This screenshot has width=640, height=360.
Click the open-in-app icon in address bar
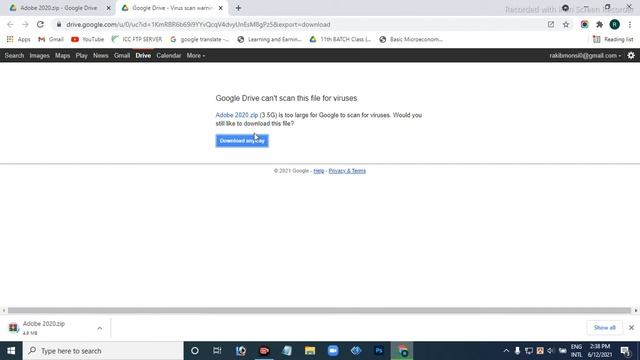[x=551, y=24]
